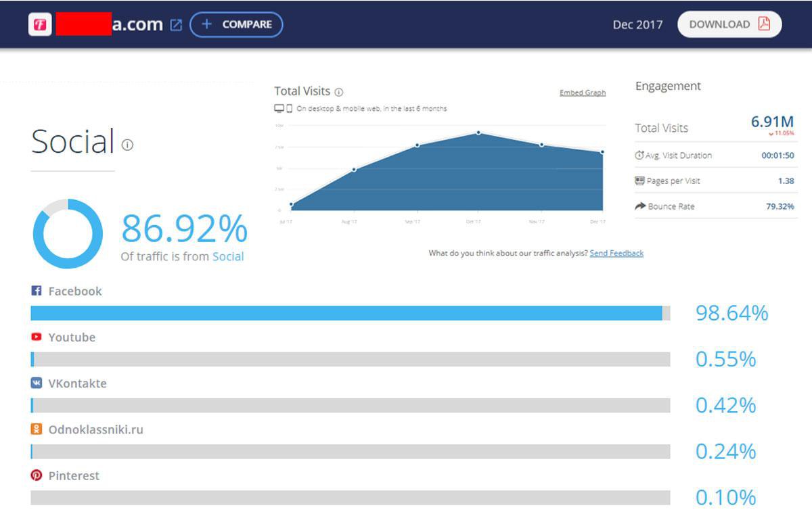The height and width of the screenshot is (522, 812).
Task: Click the 98.64% Facebook percentage
Action: click(732, 313)
